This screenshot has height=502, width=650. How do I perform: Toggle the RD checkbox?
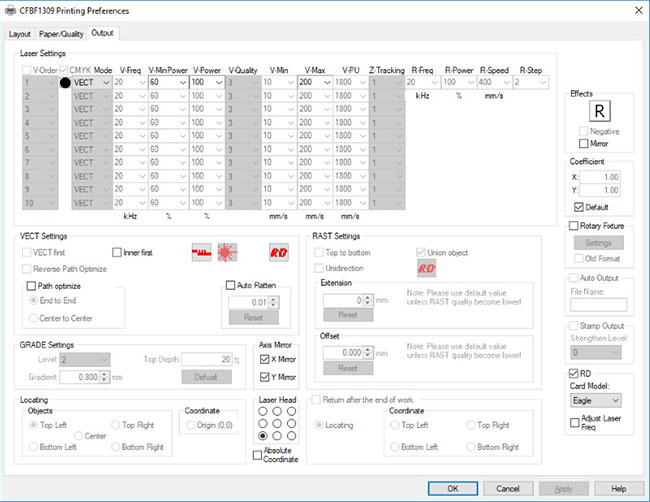coord(573,373)
